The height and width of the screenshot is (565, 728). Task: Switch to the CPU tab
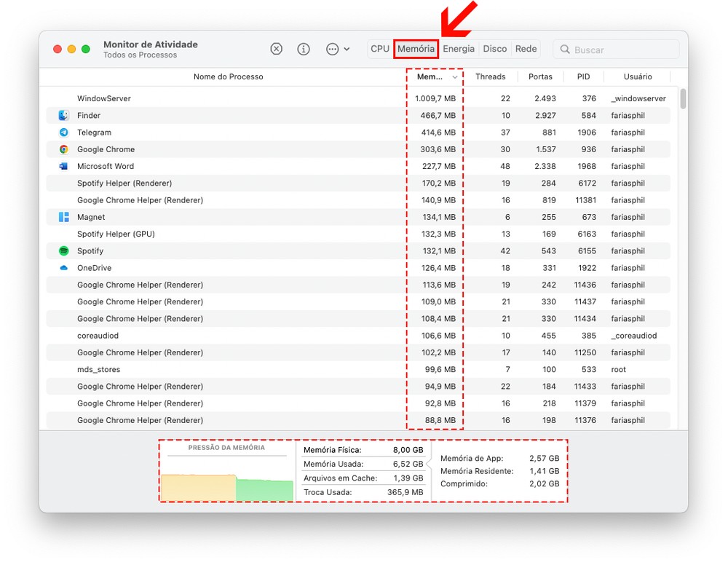pyautogui.click(x=380, y=49)
